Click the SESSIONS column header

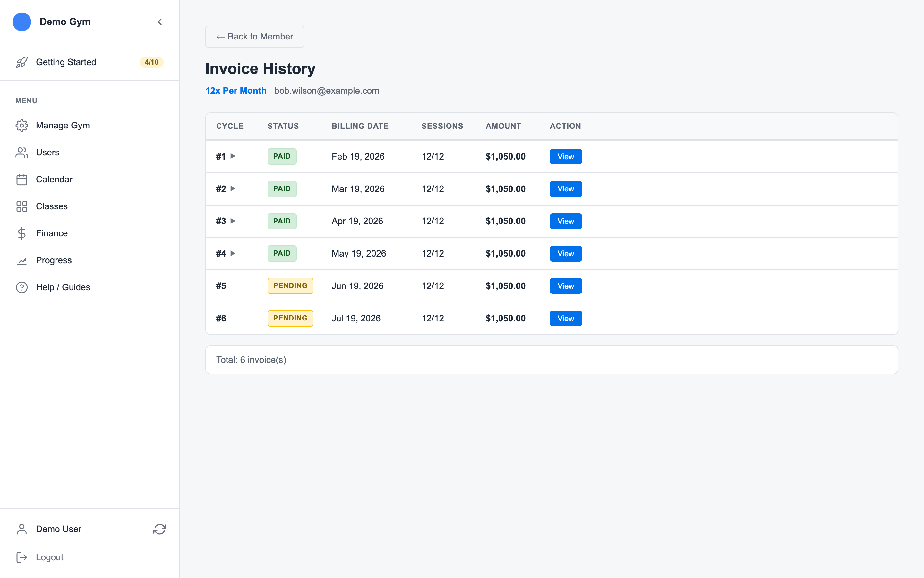tap(442, 126)
